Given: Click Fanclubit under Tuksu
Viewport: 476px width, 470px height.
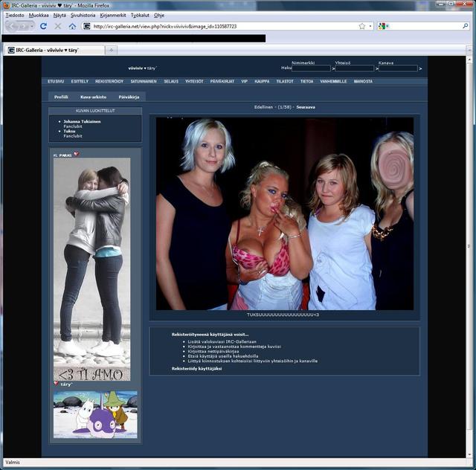Looking at the screenshot, I should click(x=73, y=136).
